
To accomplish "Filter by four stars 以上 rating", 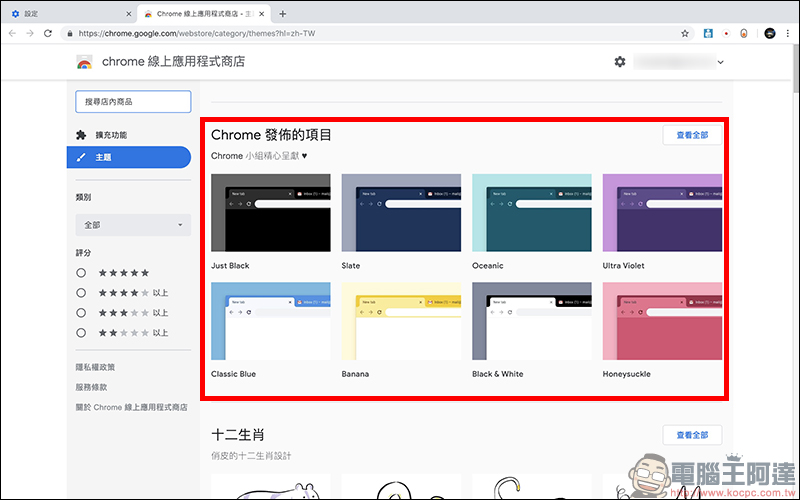I will tap(81, 293).
